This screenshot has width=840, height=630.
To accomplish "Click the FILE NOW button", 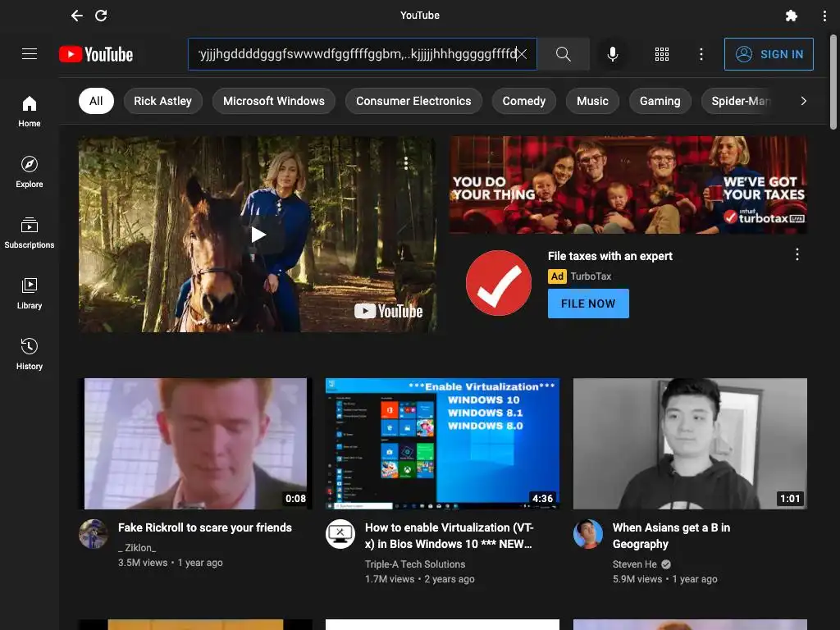I will coord(588,304).
